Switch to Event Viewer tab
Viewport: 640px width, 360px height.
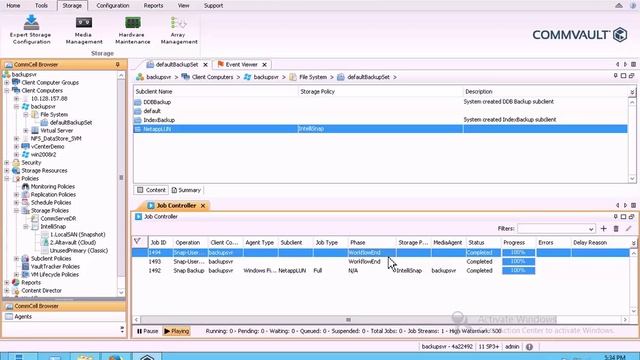click(241, 64)
